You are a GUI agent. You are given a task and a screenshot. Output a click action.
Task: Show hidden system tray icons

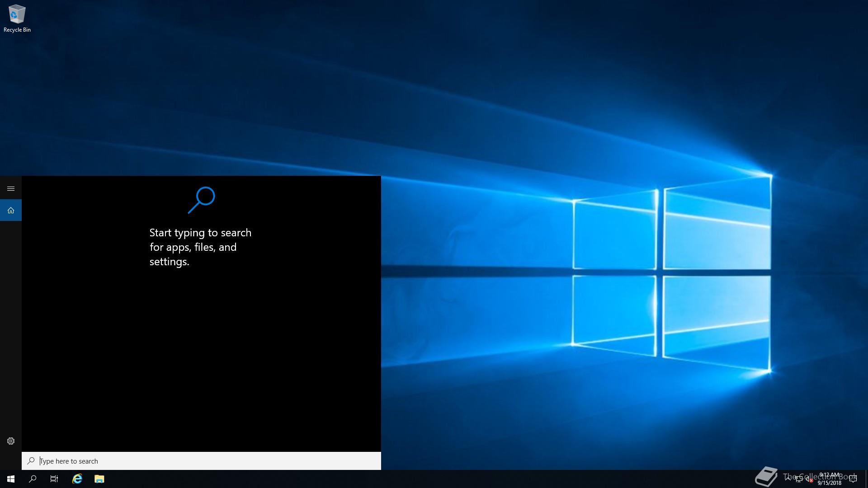click(x=788, y=479)
